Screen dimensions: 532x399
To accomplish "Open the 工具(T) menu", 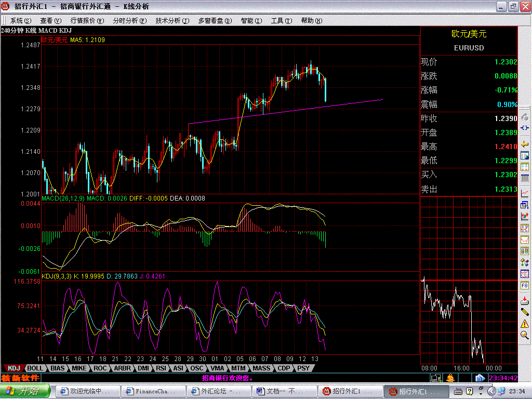I will click(282, 21).
